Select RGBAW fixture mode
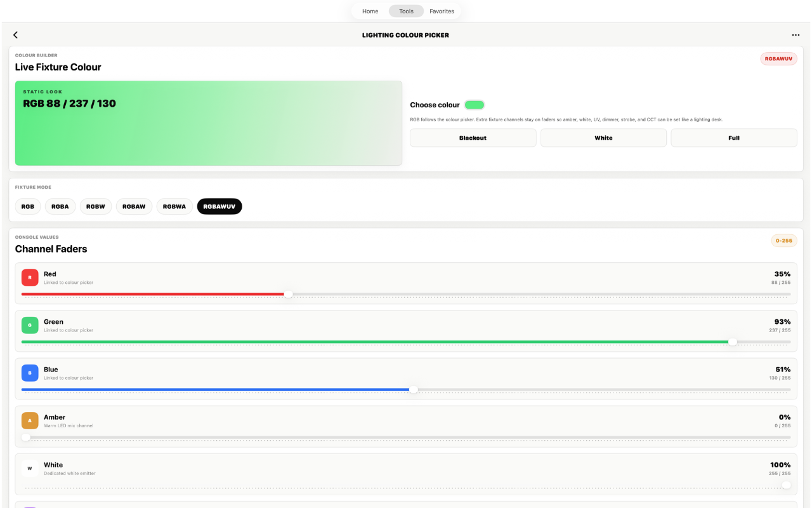The width and height of the screenshot is (812, 508). pyautogui.click(x=134, y=206)
